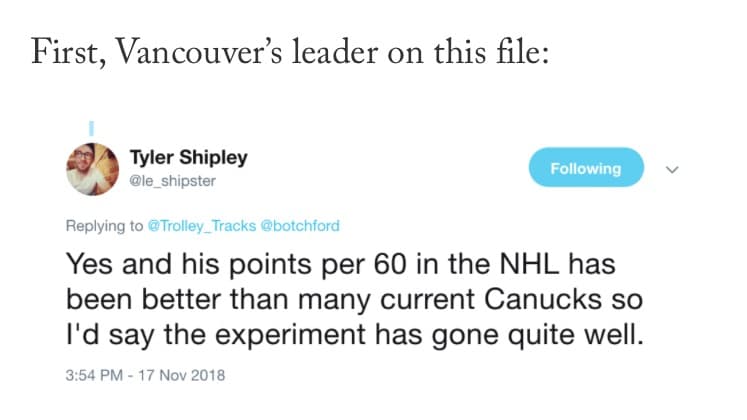Screen dimensions: 747x420
Task: Open the @botchford mention link
Action: [x=300, y=226]
